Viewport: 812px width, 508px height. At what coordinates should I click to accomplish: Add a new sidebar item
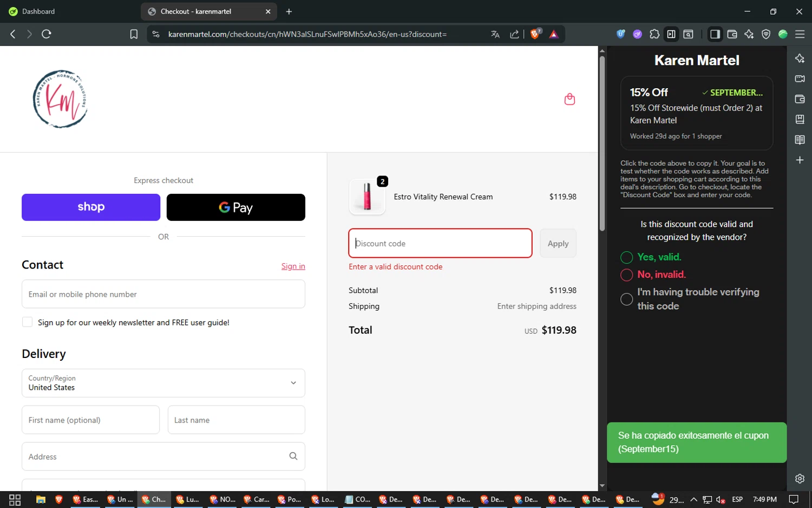tap(800, 160)
